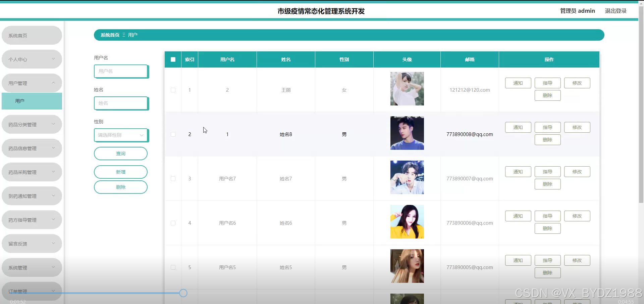Viewport: 644px width, 304px height.
Task: Click 删除 for the 王丽 row
Action: tap(547, 95)
